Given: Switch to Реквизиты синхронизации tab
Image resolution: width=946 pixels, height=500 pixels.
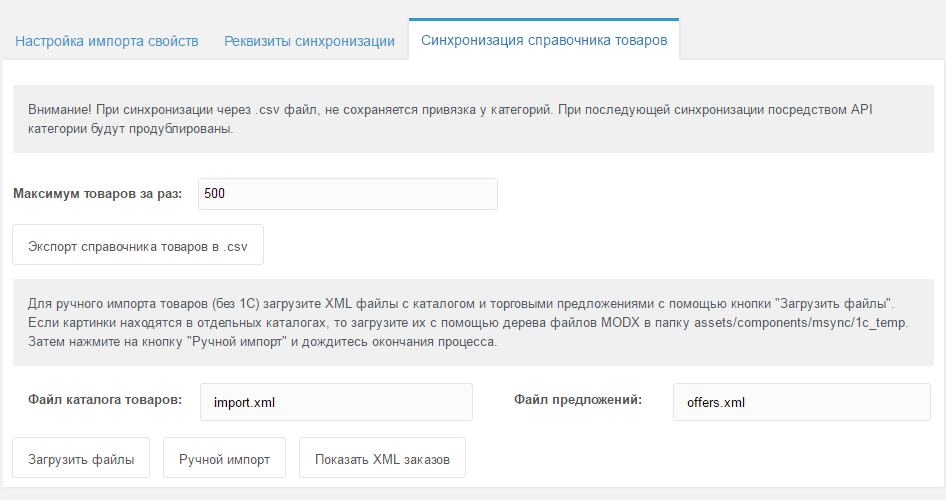Looking at the screenshot, I should 310,41.
